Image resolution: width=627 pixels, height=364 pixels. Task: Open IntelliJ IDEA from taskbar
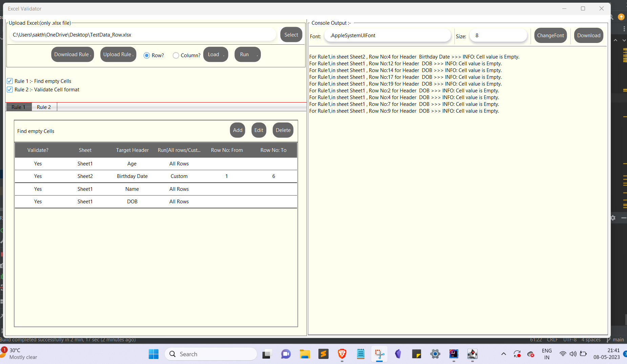[454, 354]
